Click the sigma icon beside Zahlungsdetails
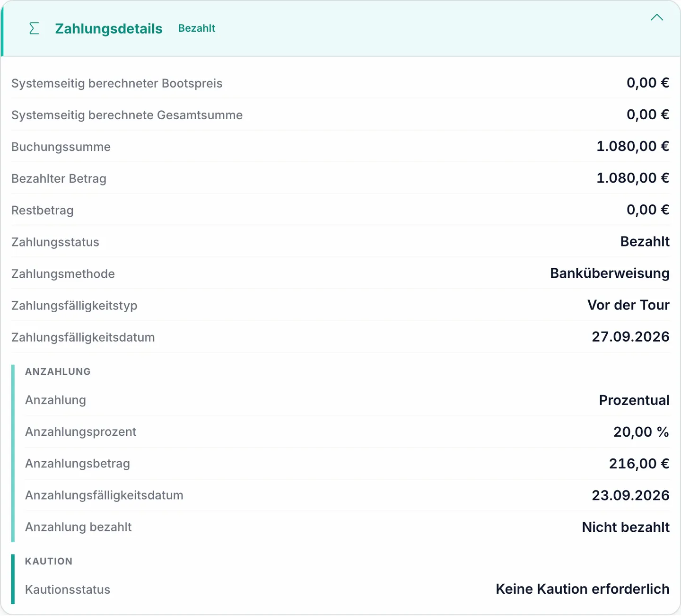 pyautogui.click(x=34, y=28)
